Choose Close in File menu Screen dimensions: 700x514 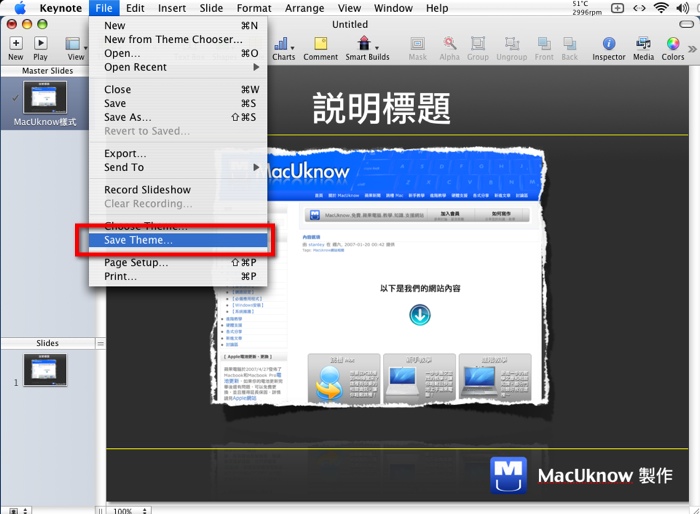(178, 89)
